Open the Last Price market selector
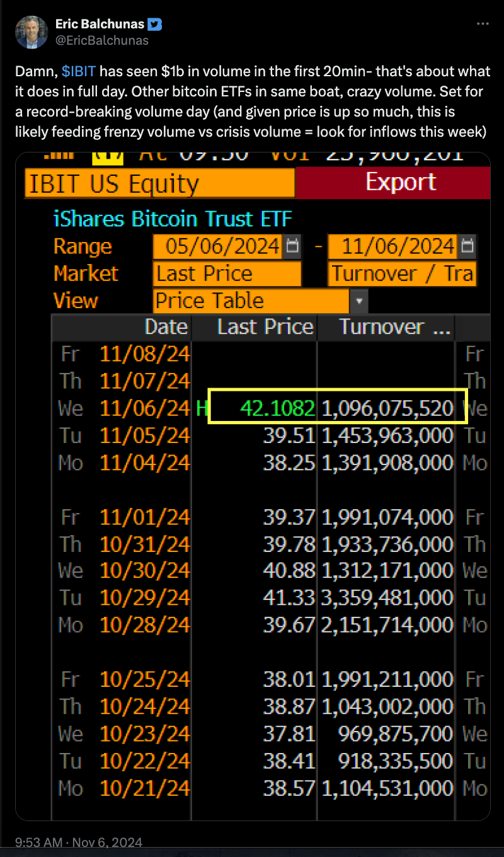This screenshot has height=857, width=504. [227, 273]
